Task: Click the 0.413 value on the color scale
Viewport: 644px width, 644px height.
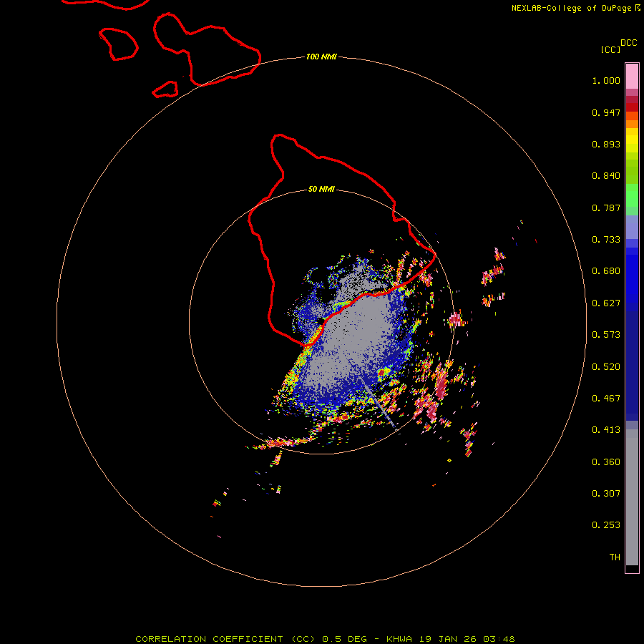Action: tap(606, 430)
